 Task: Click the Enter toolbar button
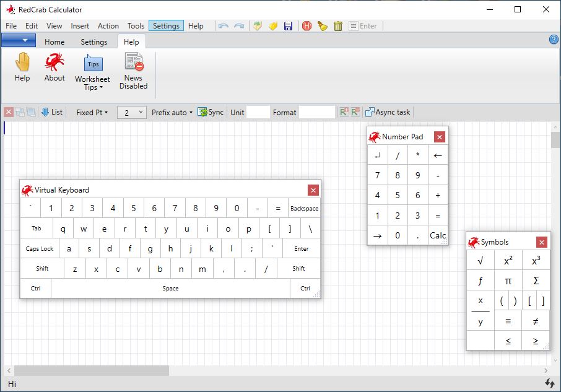pos(363,26)
